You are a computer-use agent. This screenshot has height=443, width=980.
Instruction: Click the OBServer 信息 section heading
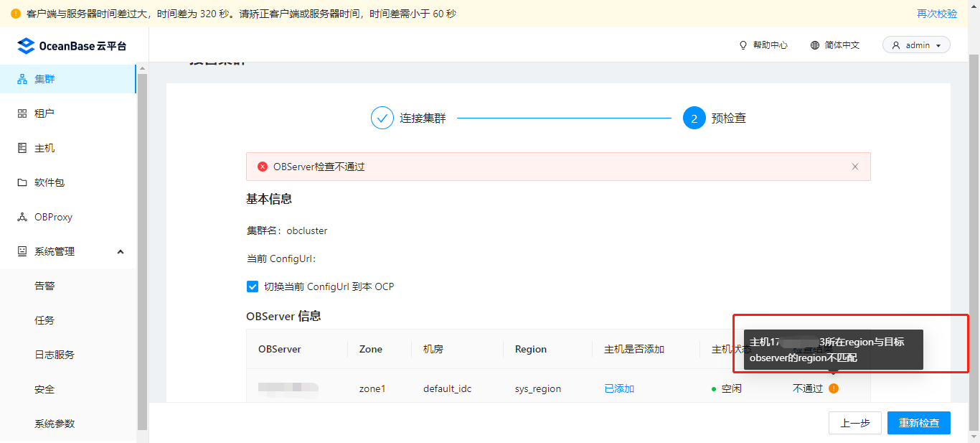pyautogui.click(x=283, y=316)
